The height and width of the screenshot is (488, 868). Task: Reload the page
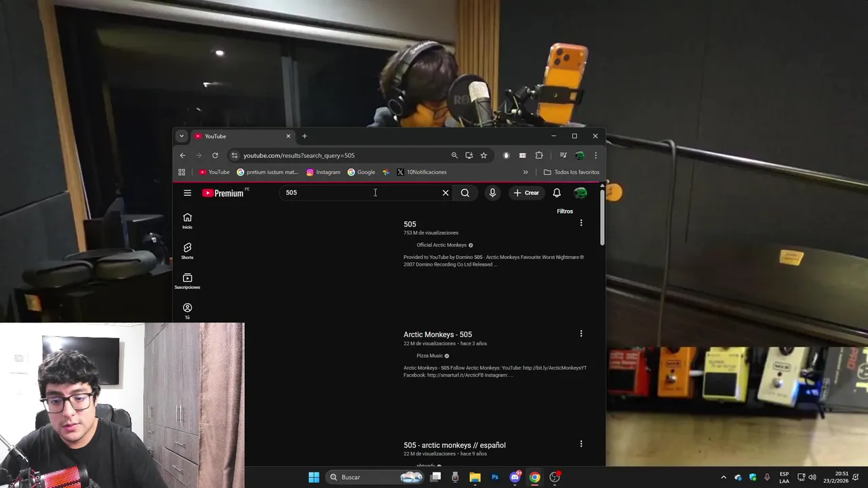(x=215, y=156)
